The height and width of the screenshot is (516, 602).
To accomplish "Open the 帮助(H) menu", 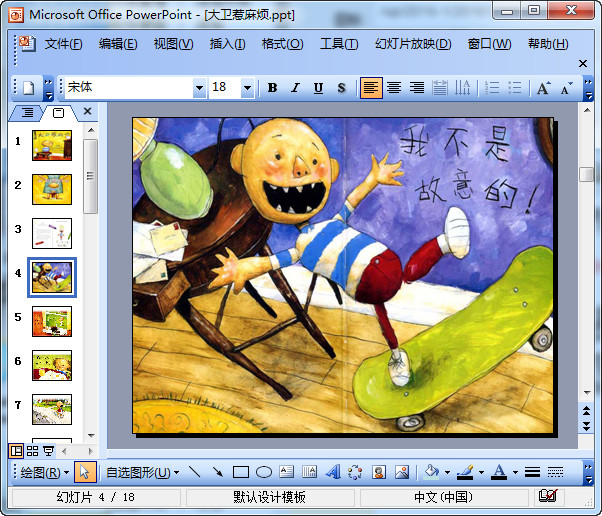I will (x=548, y=44).
